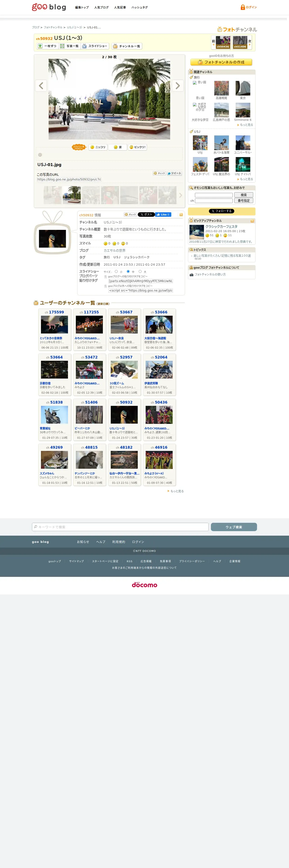This screenshot has width=289, height=868.
Task: Click the 検索 button in the photo search box
Action: pos(244,195)
